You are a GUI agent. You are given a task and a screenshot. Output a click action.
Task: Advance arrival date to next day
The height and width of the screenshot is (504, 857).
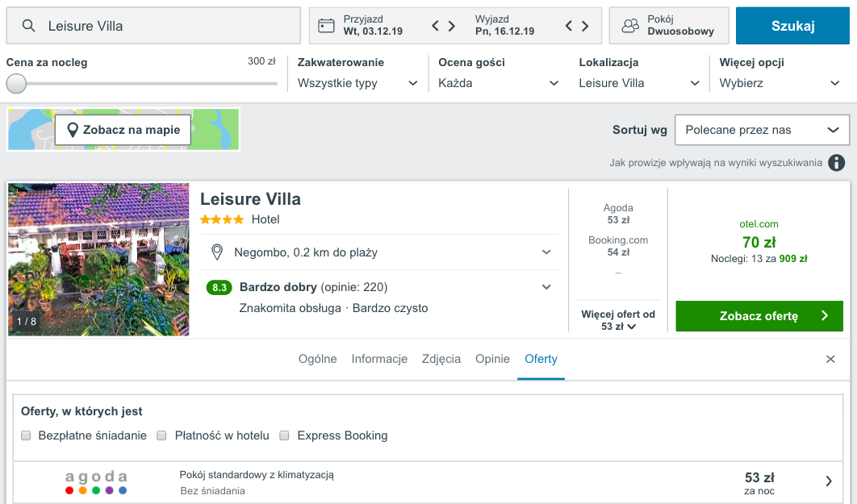452,26
